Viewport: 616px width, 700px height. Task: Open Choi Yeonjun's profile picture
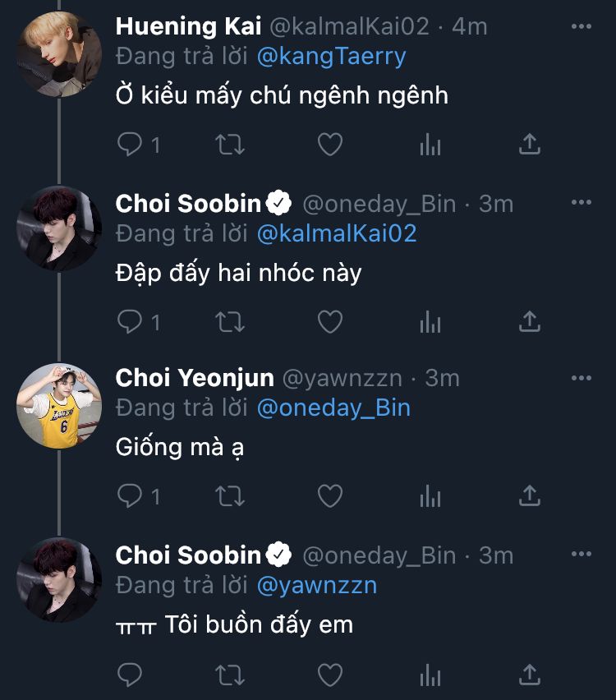59,406
